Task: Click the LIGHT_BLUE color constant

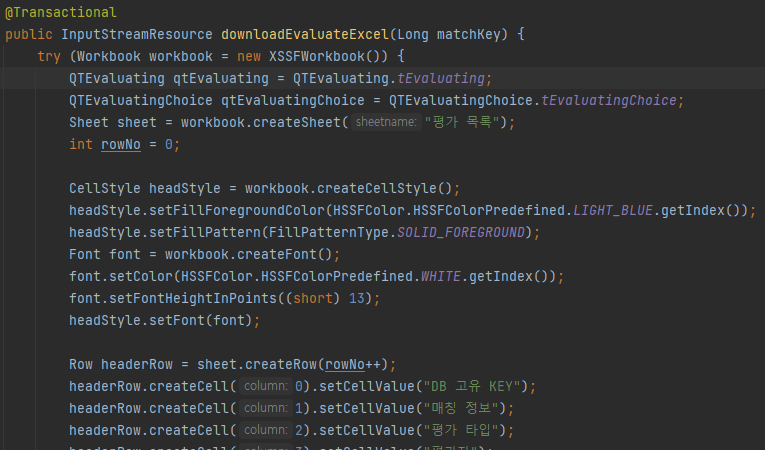Action: pyautogui.click(x=613, y=210)
